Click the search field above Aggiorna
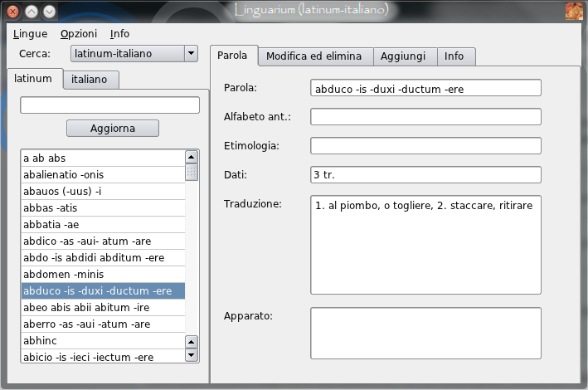This screenshot has width=588, height=390. pyautogui.click(x=109, y=105)
